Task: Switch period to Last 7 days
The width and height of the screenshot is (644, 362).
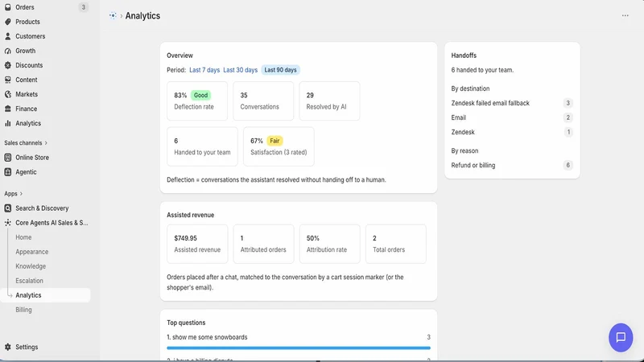Action: point(204,70)
